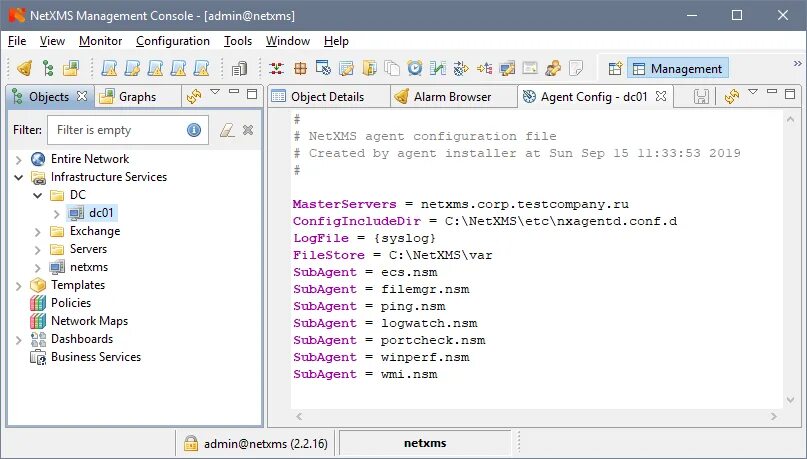Close the filter bar with X
This screenshot has height=459, width=807.
coord(248,130)
